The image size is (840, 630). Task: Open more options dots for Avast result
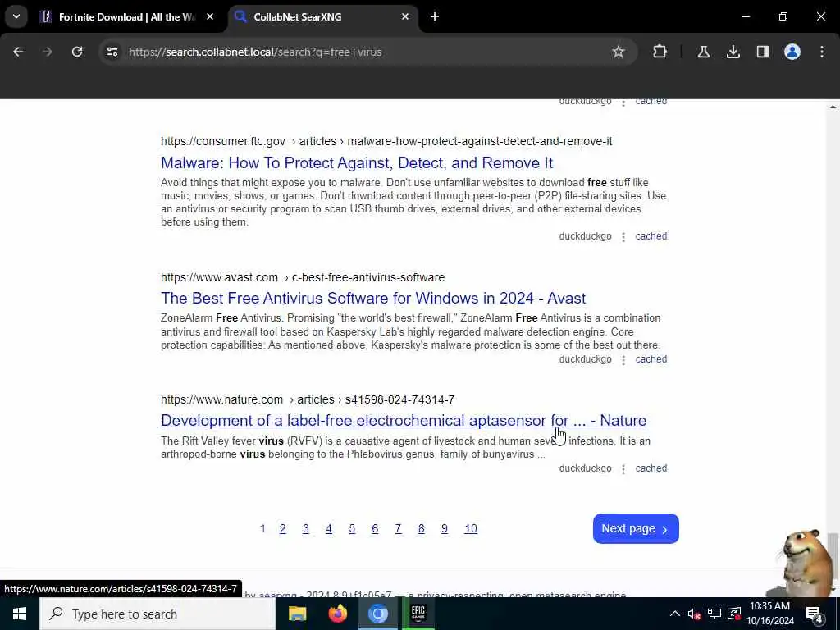tap(623, 360)
